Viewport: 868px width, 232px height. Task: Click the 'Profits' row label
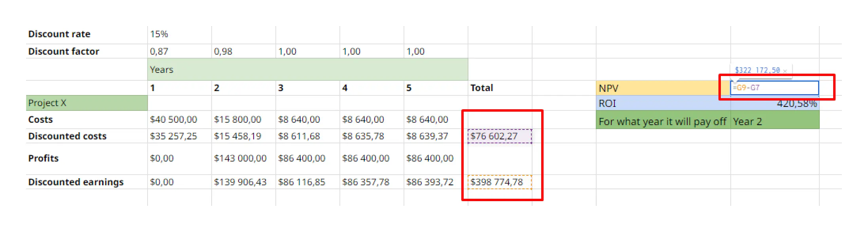click(87, 159)
